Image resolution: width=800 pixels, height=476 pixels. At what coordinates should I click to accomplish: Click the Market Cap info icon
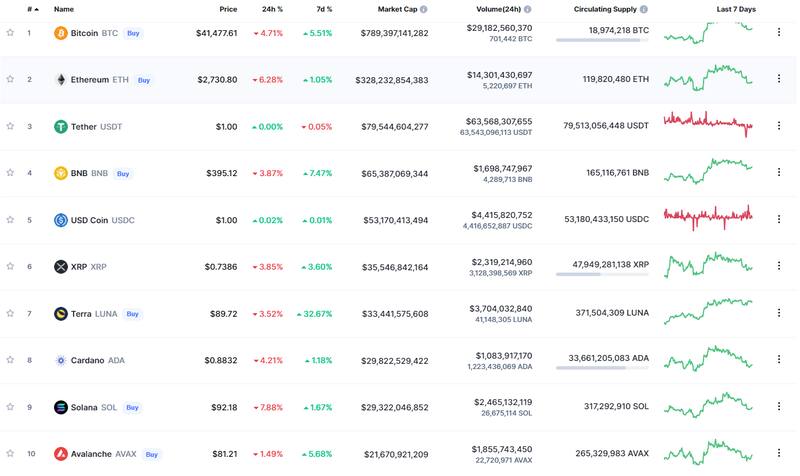click(x=424, y=9)
